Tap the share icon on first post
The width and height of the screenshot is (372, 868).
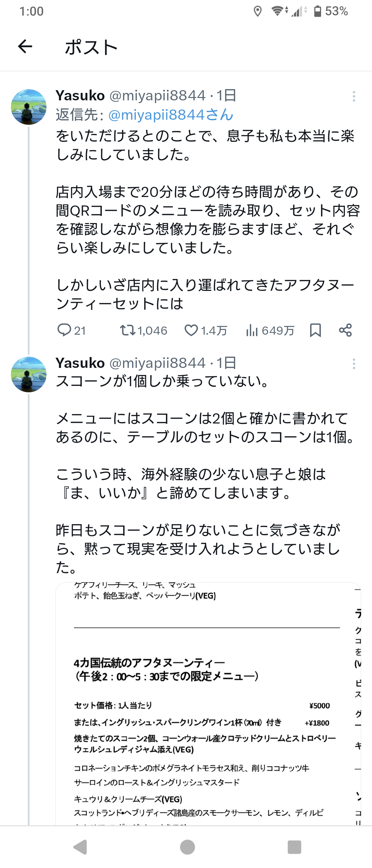tap(345, 330)
